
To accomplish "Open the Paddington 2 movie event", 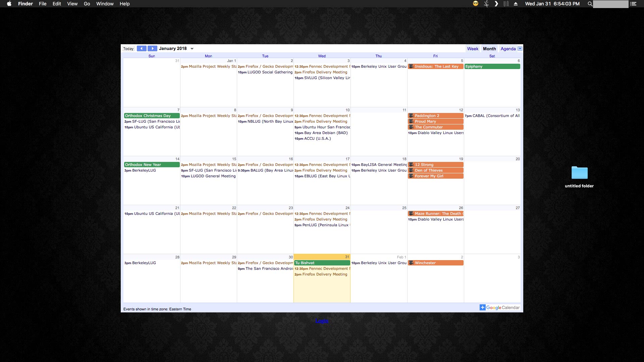I will pos(435,116).
